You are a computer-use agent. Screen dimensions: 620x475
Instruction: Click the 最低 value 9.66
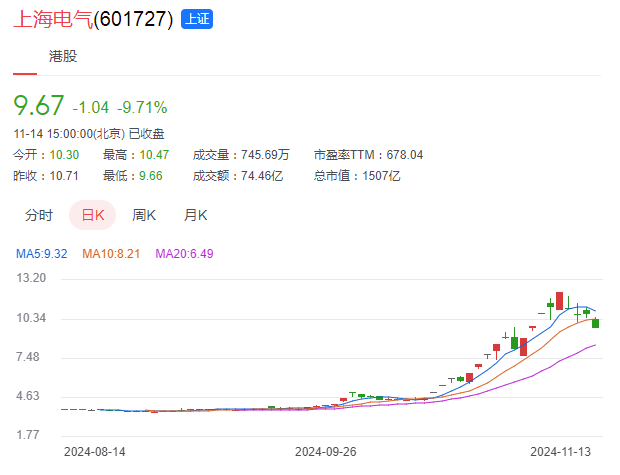151,176
